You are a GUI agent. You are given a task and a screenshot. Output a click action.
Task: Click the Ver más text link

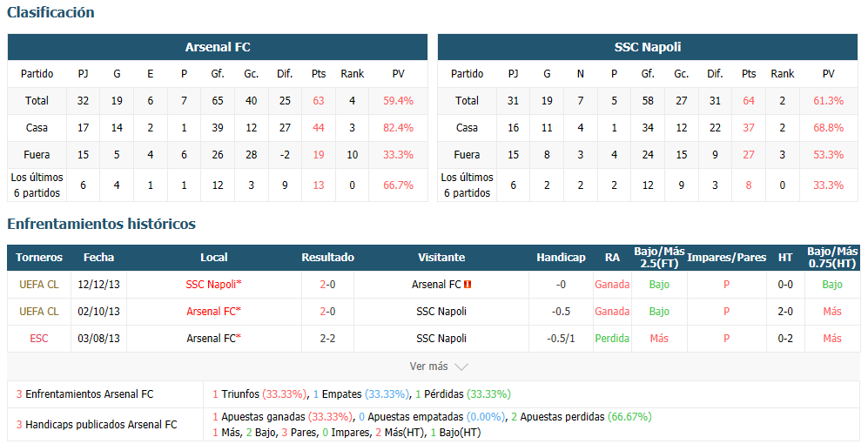point(428,367)
